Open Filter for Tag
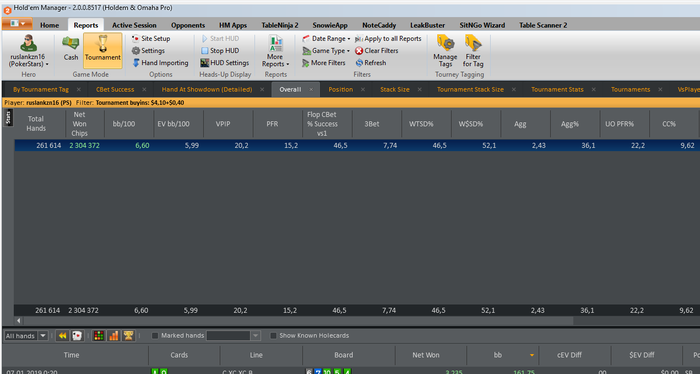 (473, 51)
